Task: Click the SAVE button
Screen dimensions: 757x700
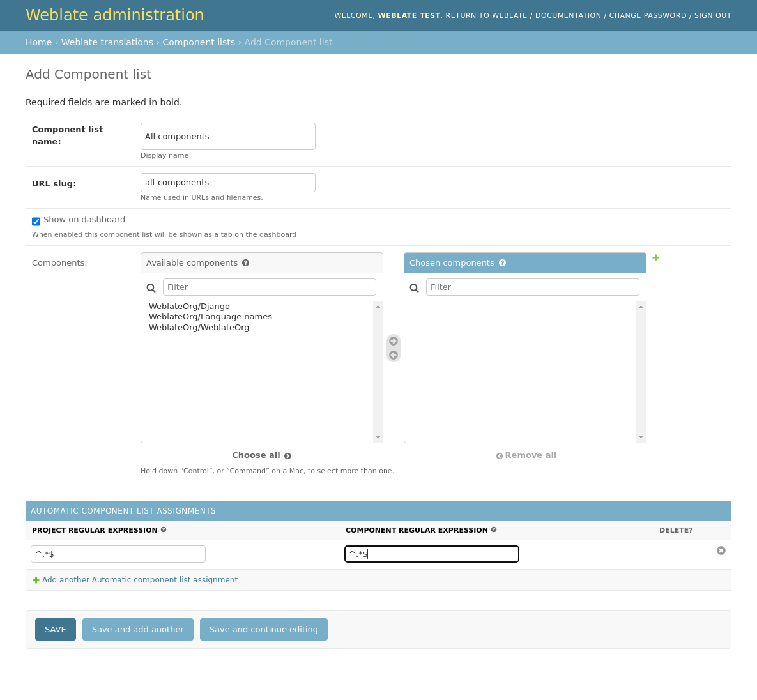Action: pyautogui.click(x=56, y=630)
